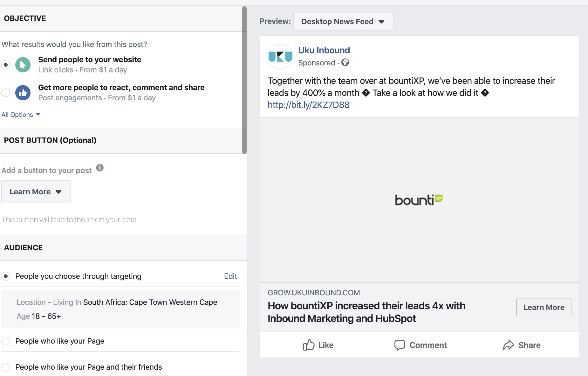Select Get more people to react radio
This screenshot has width=588, height=376.
point(6,93)
